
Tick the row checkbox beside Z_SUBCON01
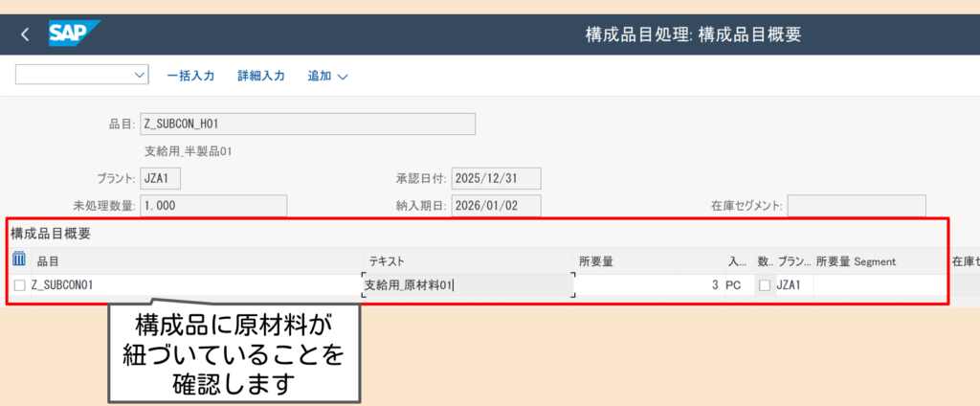pyautogui.click(x=20, y=284)
